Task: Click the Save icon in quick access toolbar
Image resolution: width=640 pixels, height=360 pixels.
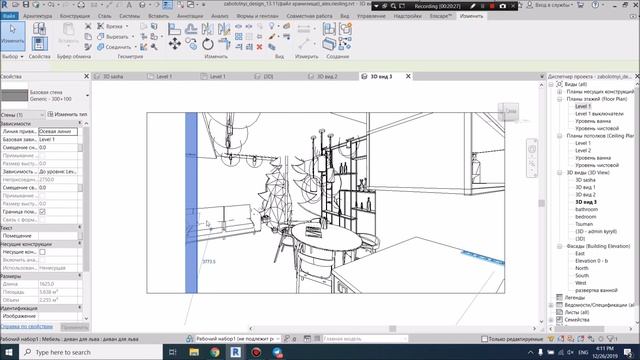Action: pyautogui.click(x=26, y=4)
